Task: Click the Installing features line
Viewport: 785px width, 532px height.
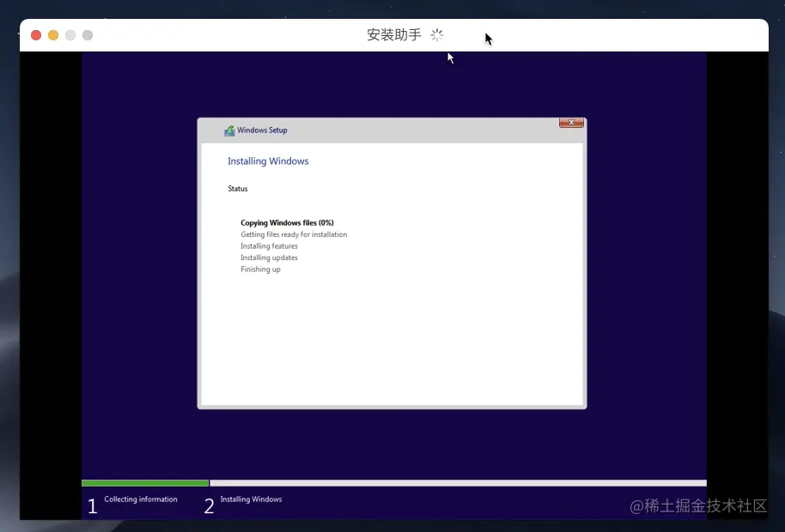Action: tap(269, 245)
